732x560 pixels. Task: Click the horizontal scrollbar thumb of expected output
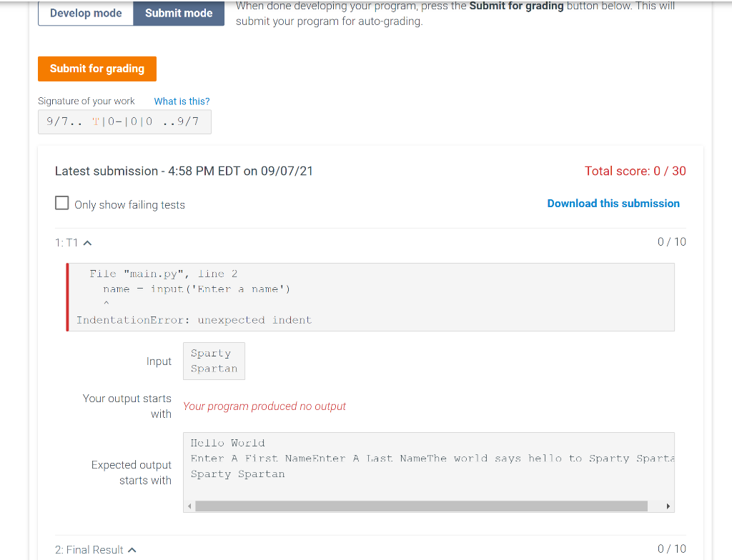coord(421,506)
